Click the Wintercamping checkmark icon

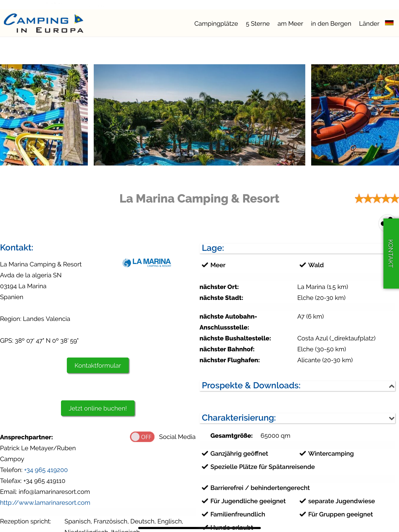pos(303,454)
